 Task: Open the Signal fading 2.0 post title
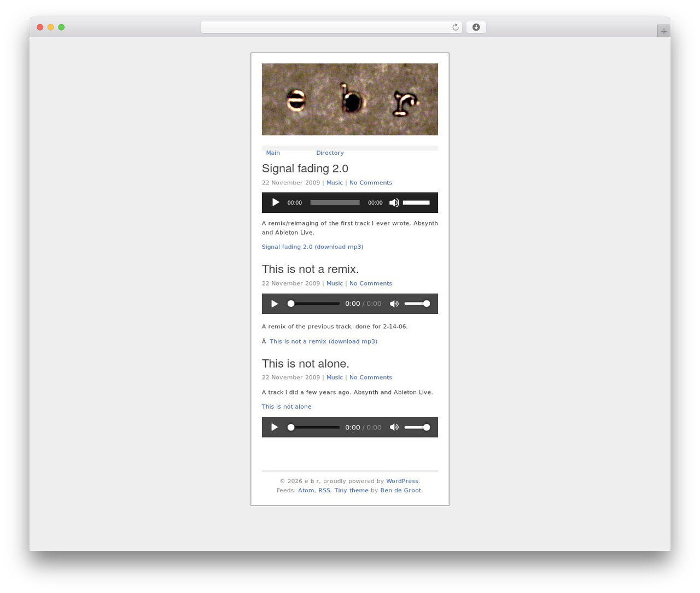point(305,168)
